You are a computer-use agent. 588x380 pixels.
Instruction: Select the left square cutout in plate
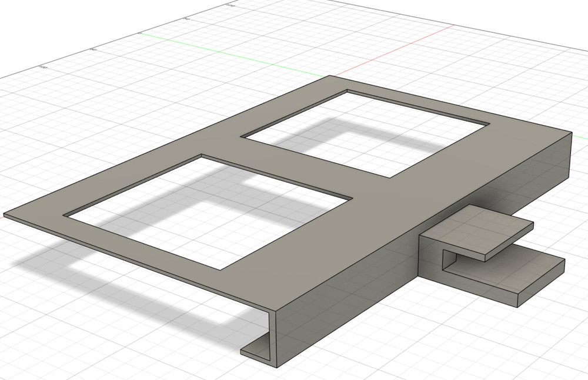pyautogui.click(x=208, y=212)
